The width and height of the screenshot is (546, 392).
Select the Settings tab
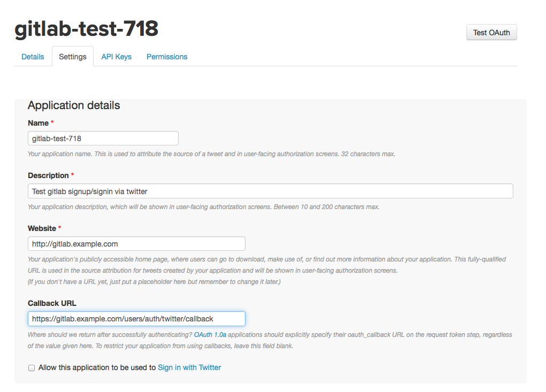tap(72, 56)
